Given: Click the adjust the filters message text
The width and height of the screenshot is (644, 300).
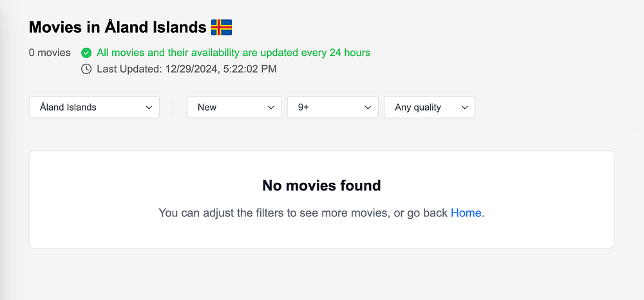Looking at the screenshot, I should pos(303,212).
